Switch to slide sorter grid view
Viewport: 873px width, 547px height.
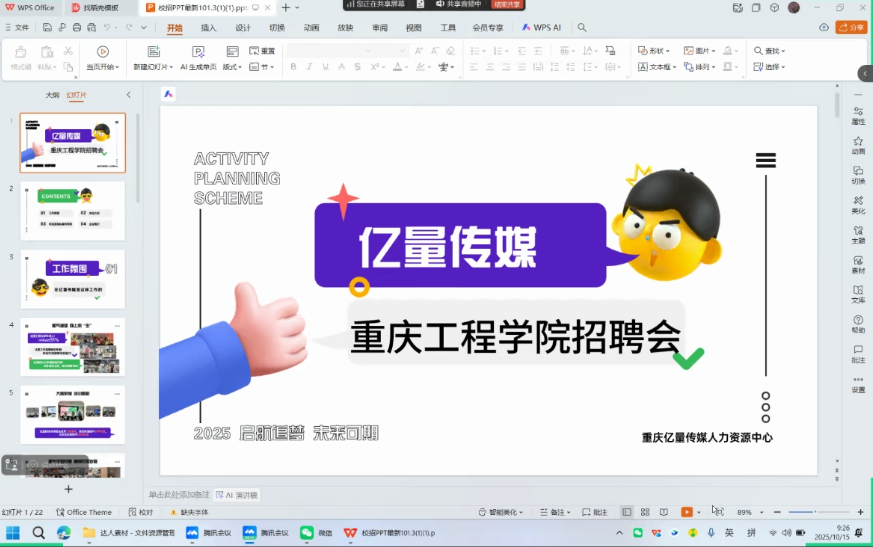(x=645, y=512)
